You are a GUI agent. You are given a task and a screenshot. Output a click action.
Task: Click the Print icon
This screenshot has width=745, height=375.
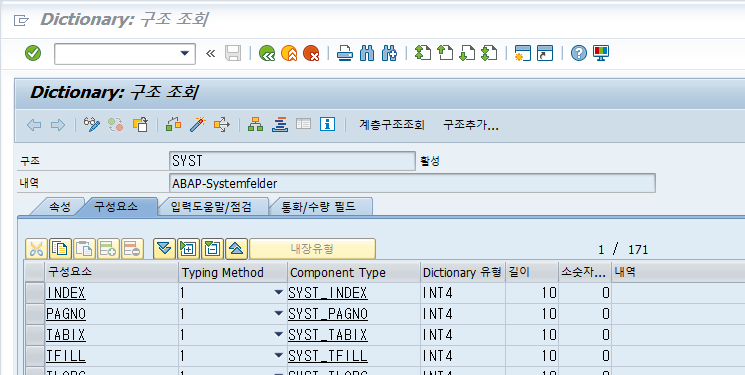point(345,53)
